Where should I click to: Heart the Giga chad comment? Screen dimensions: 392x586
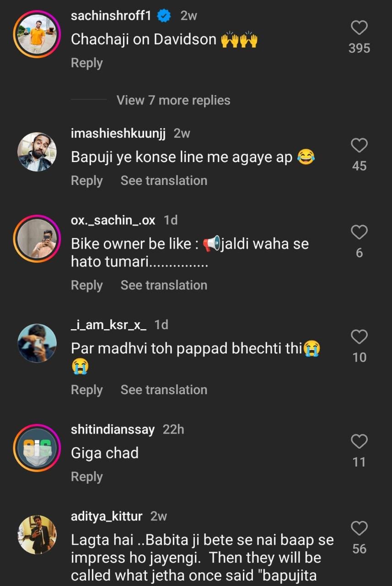359,442
